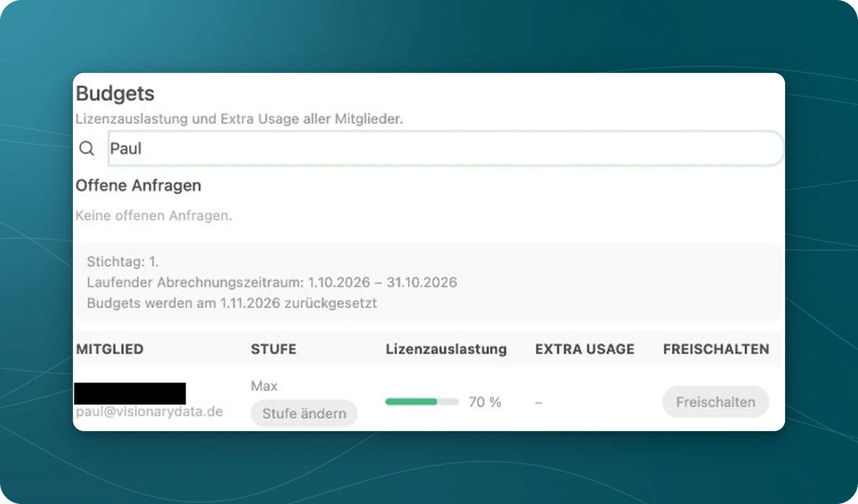858x504 pixels.
Task: Click the FREISCHALTEN column header
Action: point(716,349)
